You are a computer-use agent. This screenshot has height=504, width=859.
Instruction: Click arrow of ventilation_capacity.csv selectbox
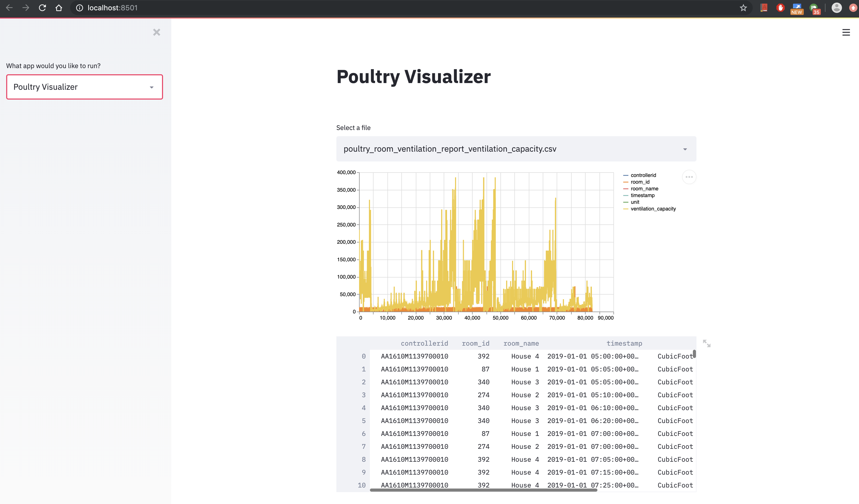click(x=685, y=149)
